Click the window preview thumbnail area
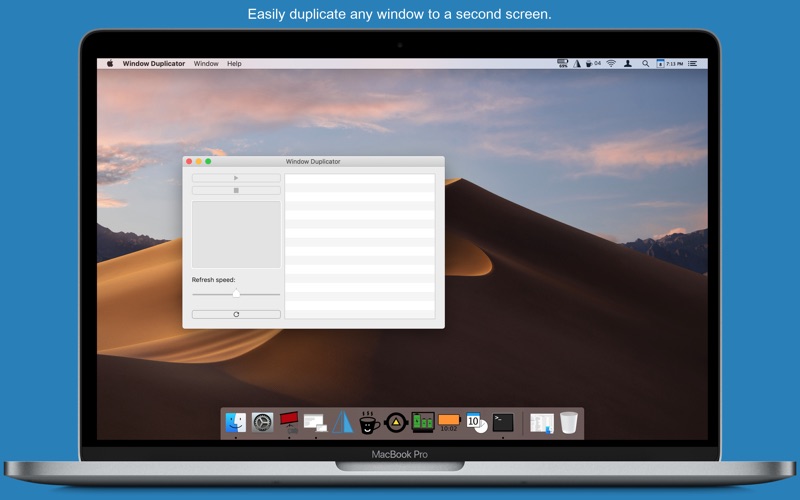The image size is (800, 500). coord(236,234)
